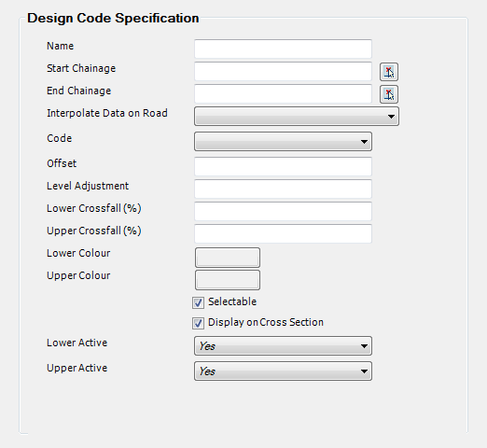Screen dimensions: 487x448
Task: Click the Lower Crossfall (%) field
Action: (283, 211)
